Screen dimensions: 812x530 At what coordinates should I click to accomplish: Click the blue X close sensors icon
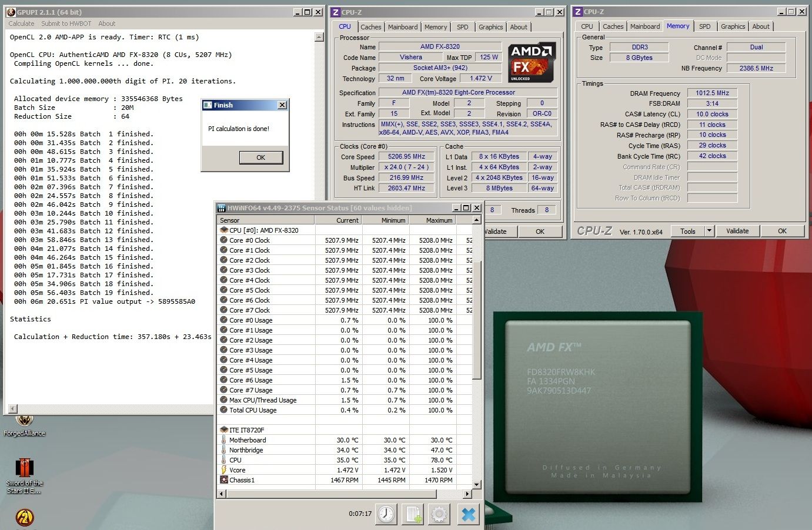coord(468,514)
